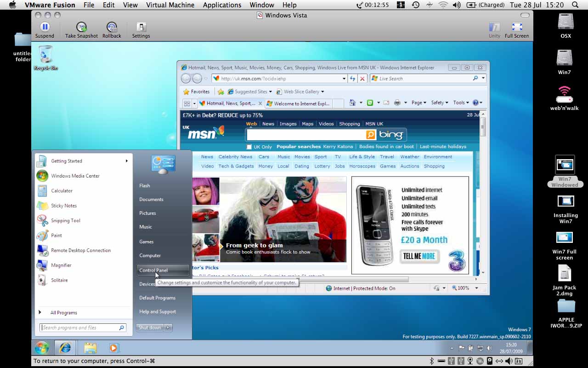
Task: Click the Celebrity News link
Action: (235, 157)
